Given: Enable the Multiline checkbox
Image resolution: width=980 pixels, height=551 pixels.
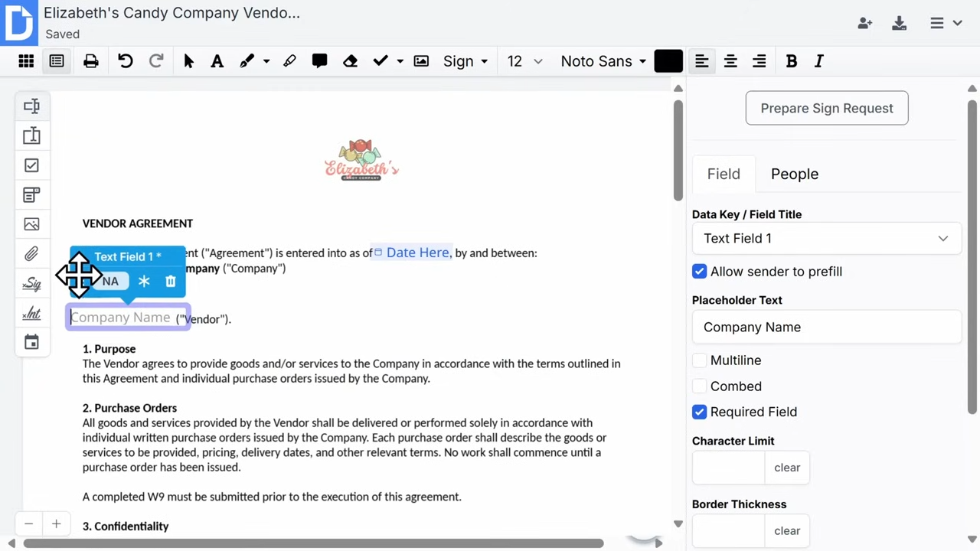Looking at the screenshot, I should [699, 360].
